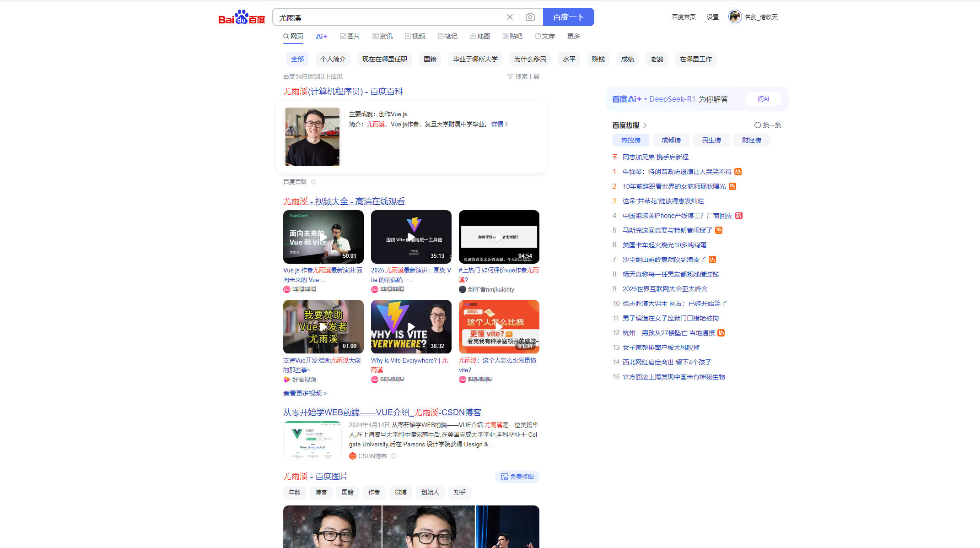Open pinned topic 同志加兄弟 携手启新程
Screen dimensions: 980x548
[656, 157]
